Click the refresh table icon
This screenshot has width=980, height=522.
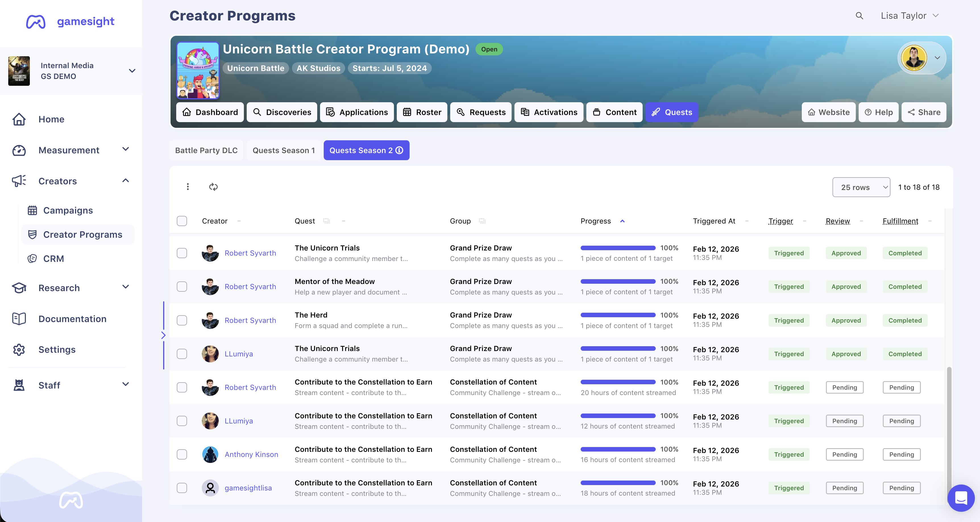click(213, 187)
